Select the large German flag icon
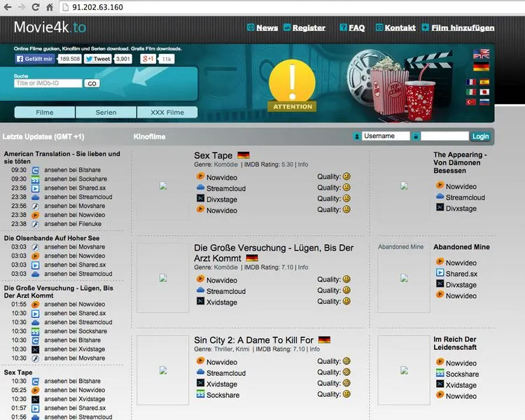Screen dimensions: 525x420 481,66
